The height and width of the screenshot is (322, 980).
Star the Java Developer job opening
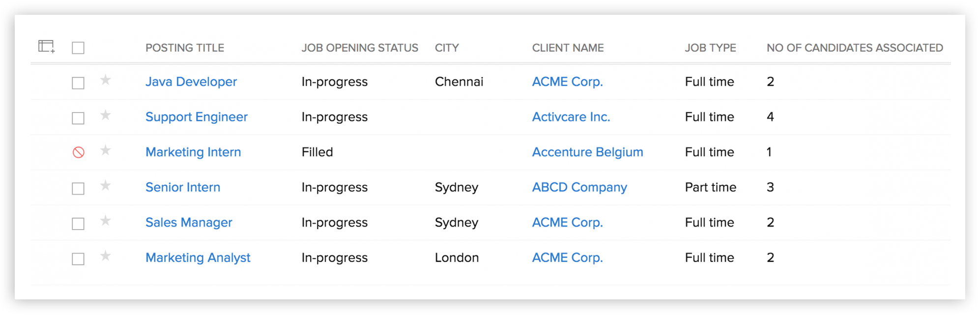pyautogui.click(x=105, y=80)
